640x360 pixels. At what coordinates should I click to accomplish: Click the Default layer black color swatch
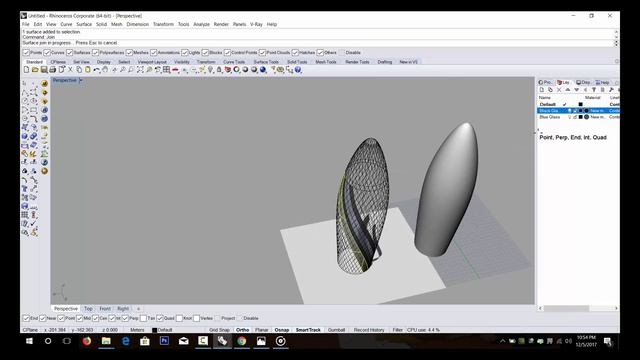click(x=580, y=104)
